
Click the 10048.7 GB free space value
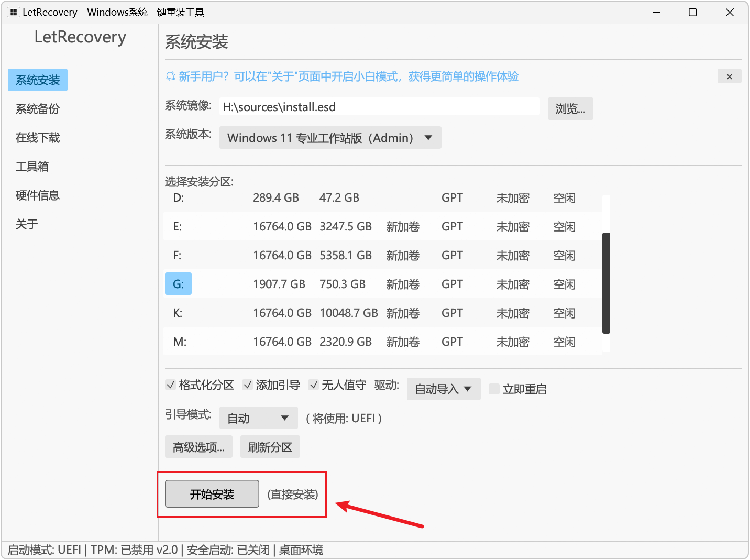[349, 313]
